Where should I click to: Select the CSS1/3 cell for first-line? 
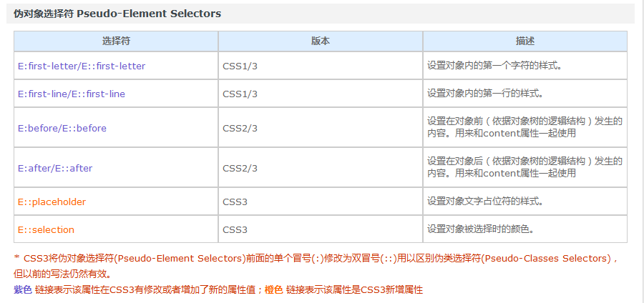click(x=321, y=94)
